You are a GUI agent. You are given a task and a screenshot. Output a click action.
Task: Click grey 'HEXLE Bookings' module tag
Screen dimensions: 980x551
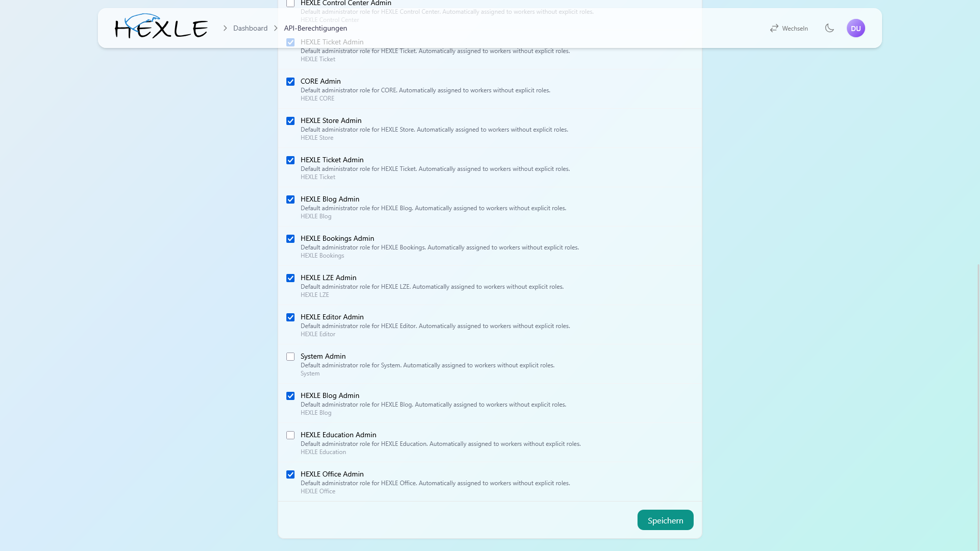point(322,256)
